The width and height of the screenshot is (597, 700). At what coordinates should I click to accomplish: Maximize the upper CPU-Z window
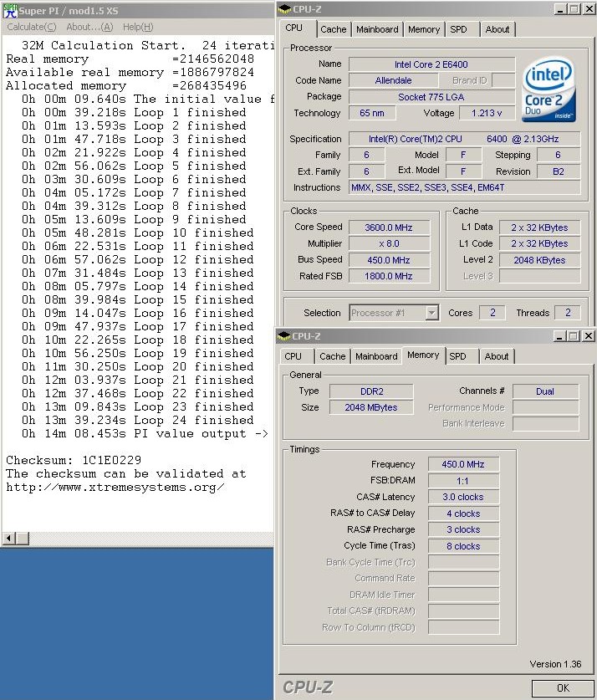point(574,9)
